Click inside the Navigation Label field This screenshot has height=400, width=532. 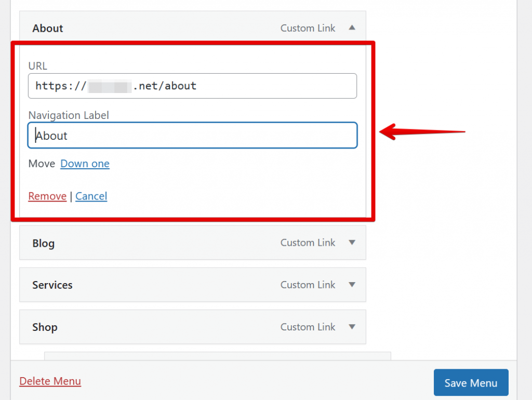[x=192, y=135]
